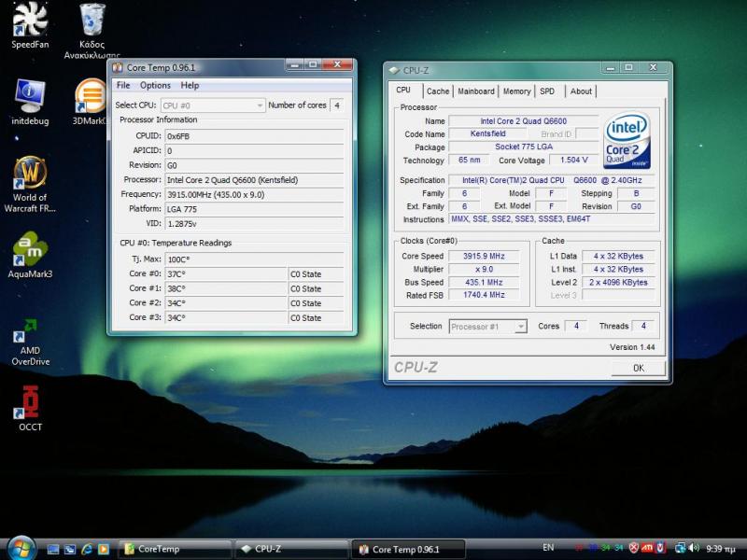
Task: Click the Windows Start orb
Action: (x=21, y=549)
